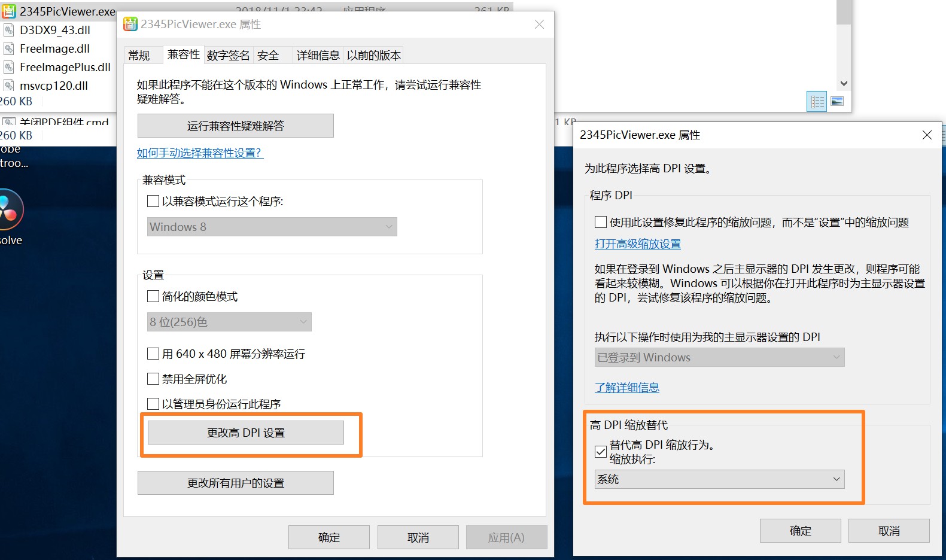Click 应用(A) button
Screen dimensions: 946x560
(x=507, y=537)
